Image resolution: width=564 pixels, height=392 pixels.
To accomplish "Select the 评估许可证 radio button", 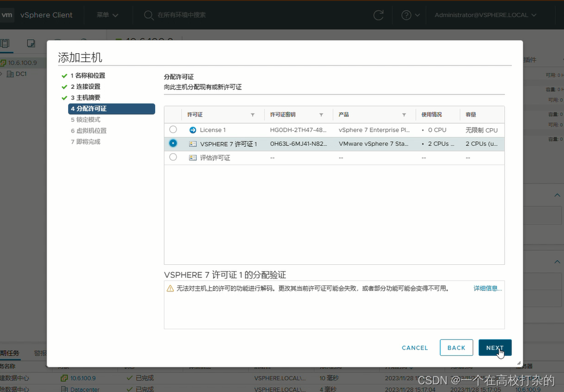I will tap(173, 157).
